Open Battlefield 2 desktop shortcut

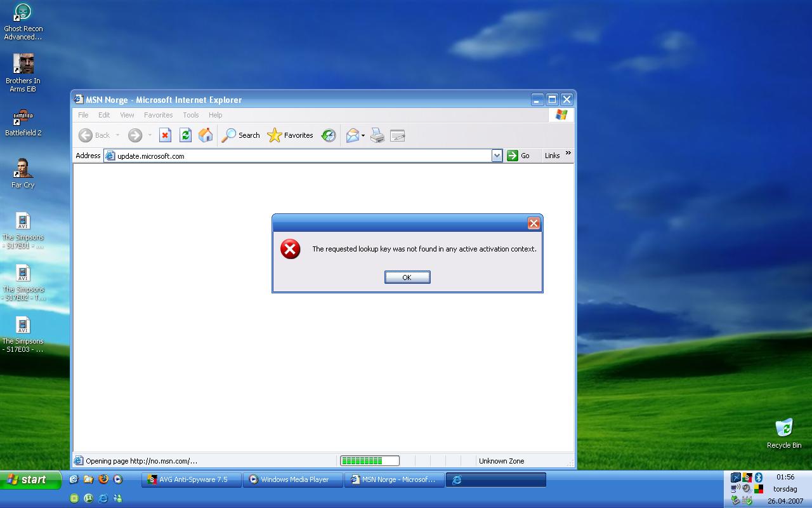[23, 123]
